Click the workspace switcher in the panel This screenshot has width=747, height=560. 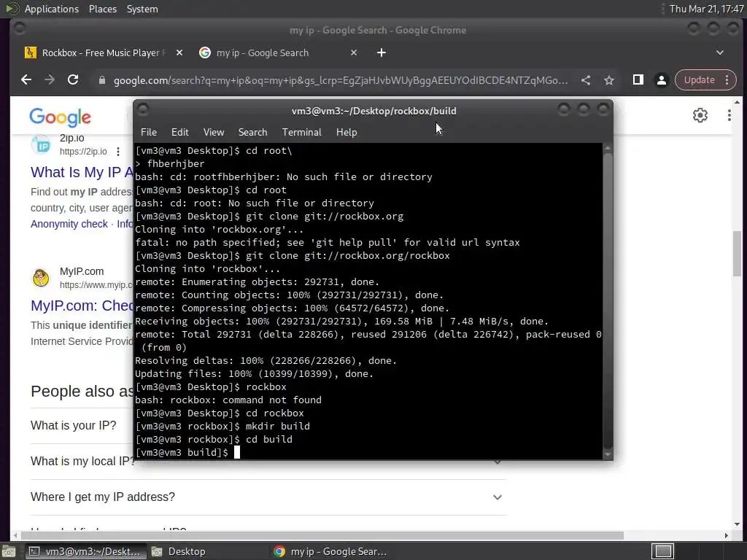click(x=663, y=551)
